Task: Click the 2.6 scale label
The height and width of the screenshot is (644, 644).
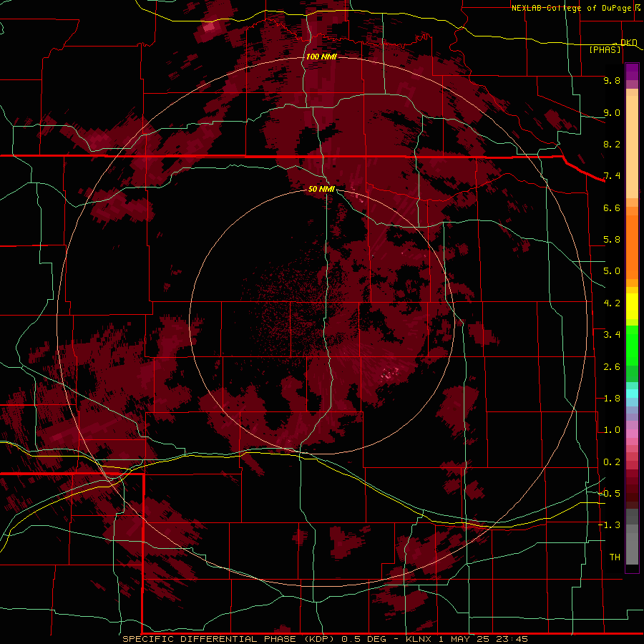Action: click(612, 367)
